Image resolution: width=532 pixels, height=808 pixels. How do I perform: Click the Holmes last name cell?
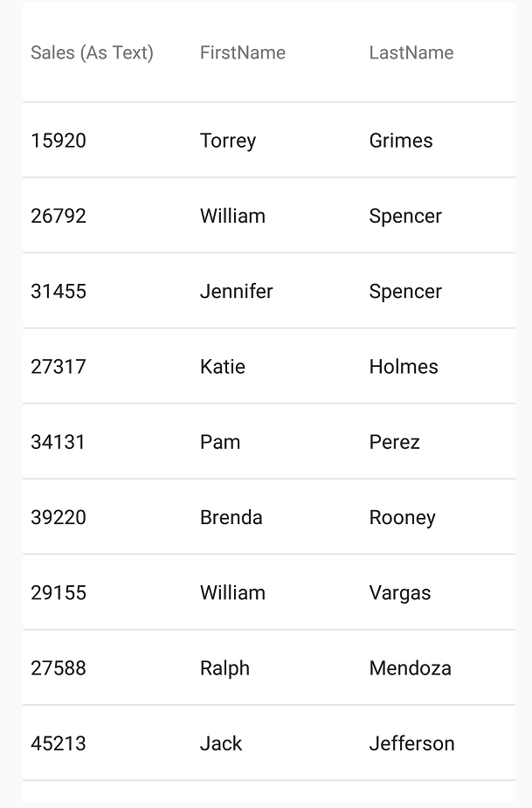pyautogui.click(x=404, y=366)
